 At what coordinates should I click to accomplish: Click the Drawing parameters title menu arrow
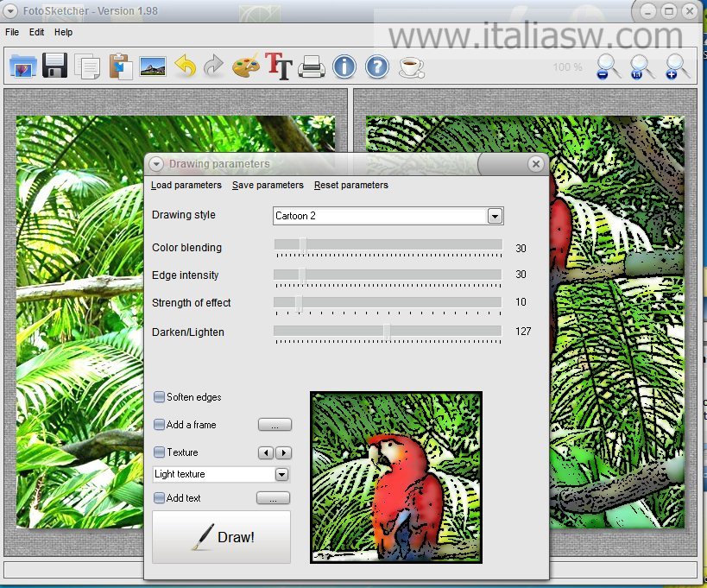pyautogui.click(x=156, y=164)
